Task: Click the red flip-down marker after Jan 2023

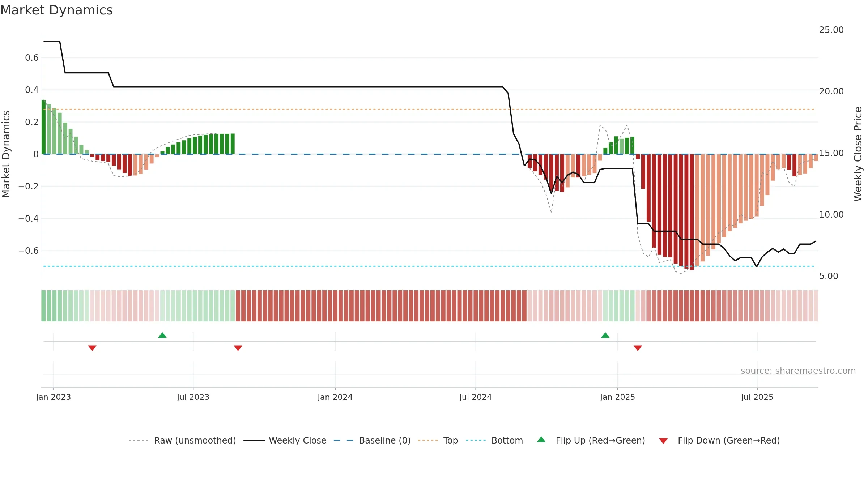Action: [92, 348]
